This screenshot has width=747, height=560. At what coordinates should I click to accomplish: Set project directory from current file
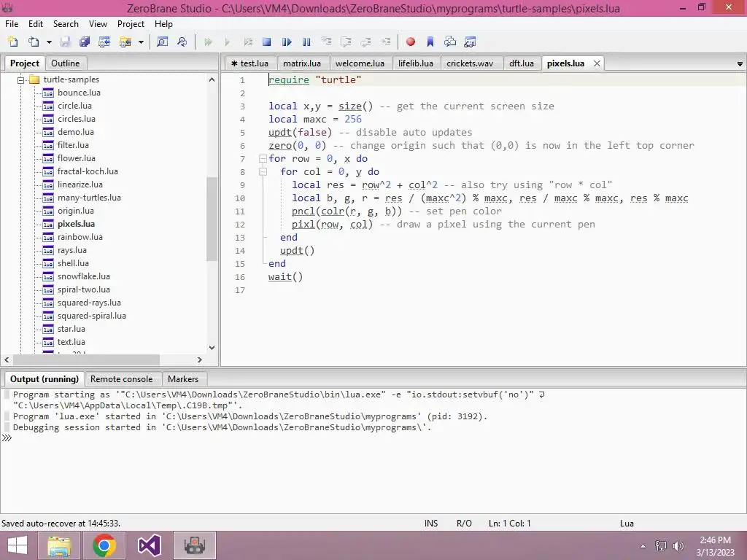pyautogui.click(x=104, y=42)
